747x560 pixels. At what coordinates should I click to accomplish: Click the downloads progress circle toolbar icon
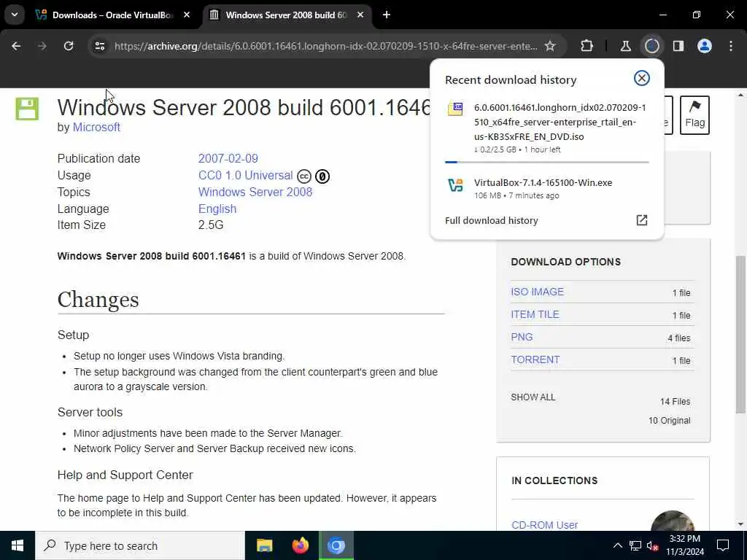click(x=651, y=46)
